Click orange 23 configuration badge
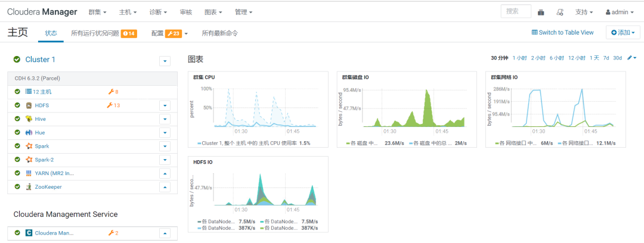Image resolution: width=644 pixels, height=243 pixels. pyautogui.click(x=174, y=33)
